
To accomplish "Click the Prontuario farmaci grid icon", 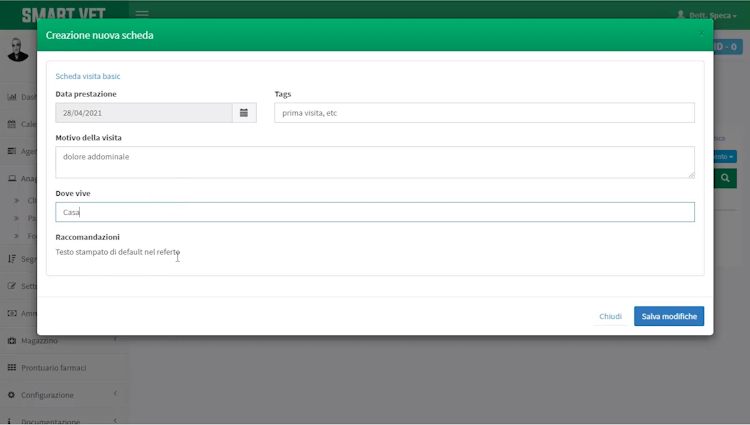I will click(x=12, y=368).
